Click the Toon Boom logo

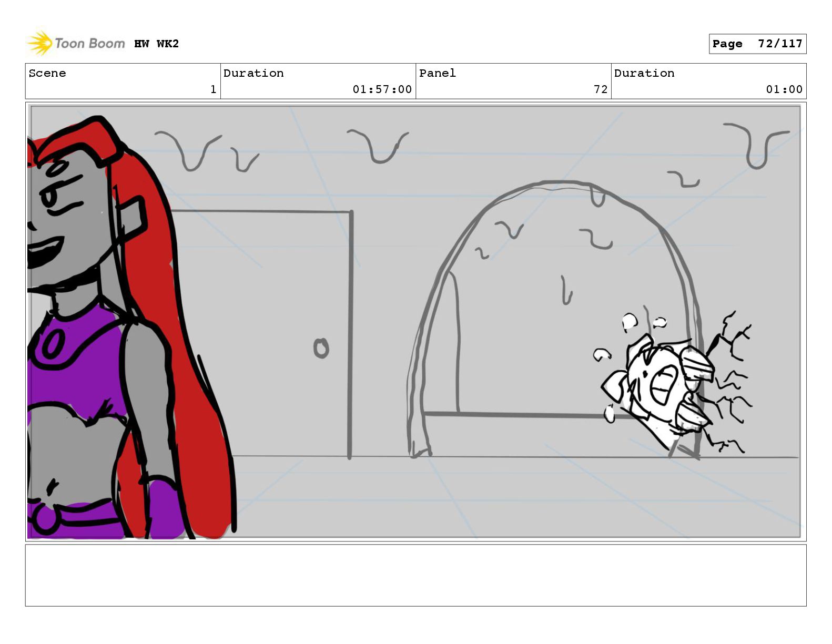tap(76, 43)
